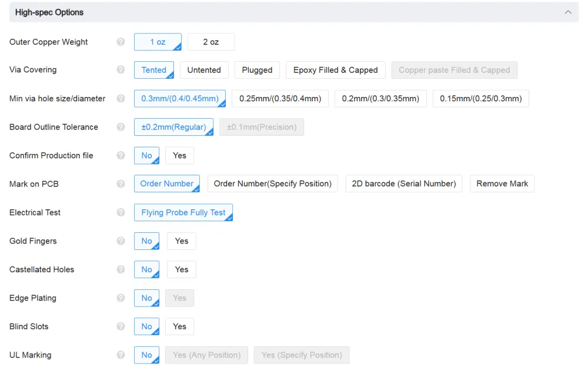Collapse the High-spec Options section chevron
Viewport: 588px width, 374px height.
(x=567, y=12)
